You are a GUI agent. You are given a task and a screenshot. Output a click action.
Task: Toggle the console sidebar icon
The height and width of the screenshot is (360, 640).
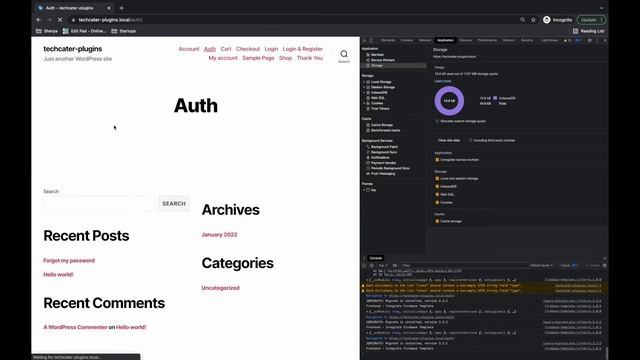[x=364, y=265]
